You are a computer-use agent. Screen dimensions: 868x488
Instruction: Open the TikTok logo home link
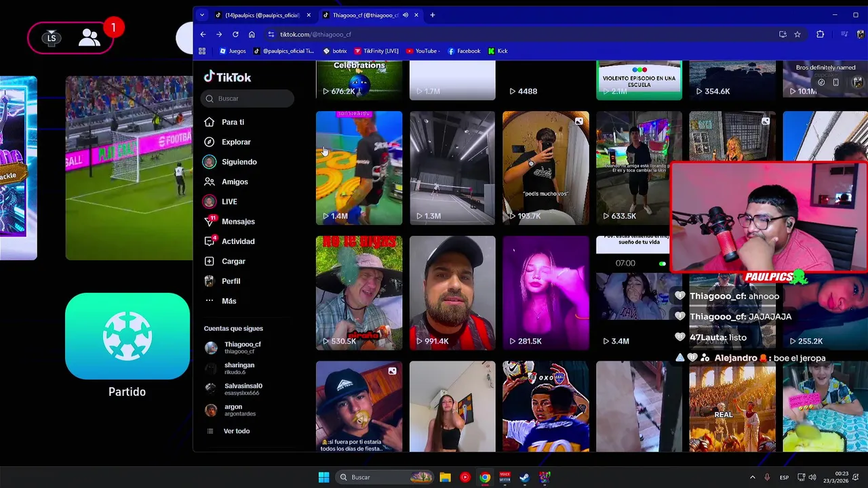228,77
